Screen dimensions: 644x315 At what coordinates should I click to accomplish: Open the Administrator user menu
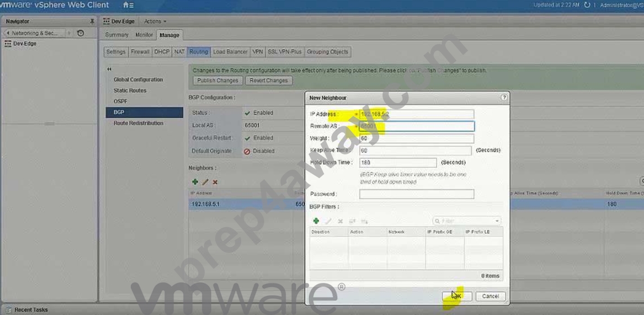coord(621,5)
